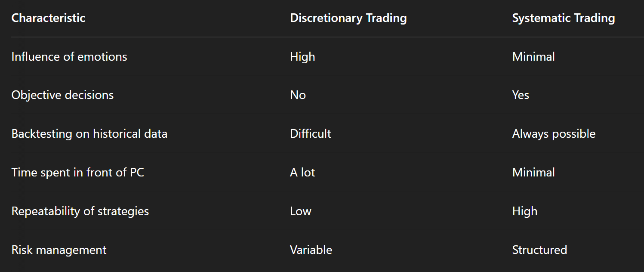Select the 'Risk management' row label
This screenshot has height=272, width=644.
click(x=59, y=250)
